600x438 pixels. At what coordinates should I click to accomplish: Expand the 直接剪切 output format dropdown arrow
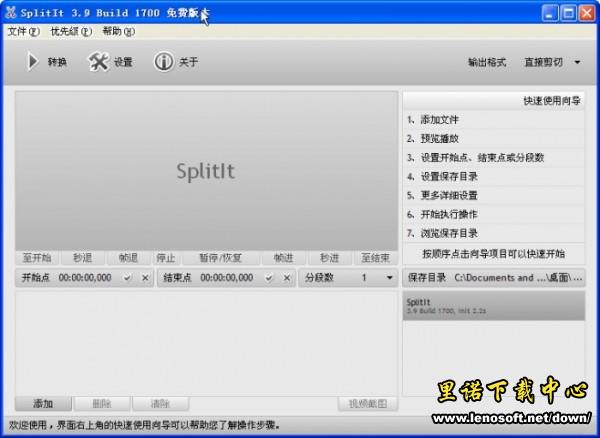[x=577, y=62]
